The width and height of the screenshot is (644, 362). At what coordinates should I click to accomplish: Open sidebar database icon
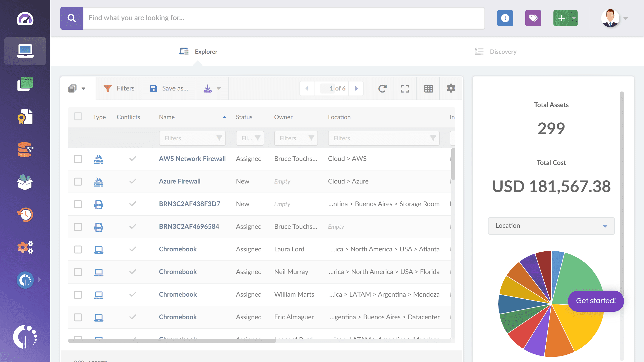[25, 149]
